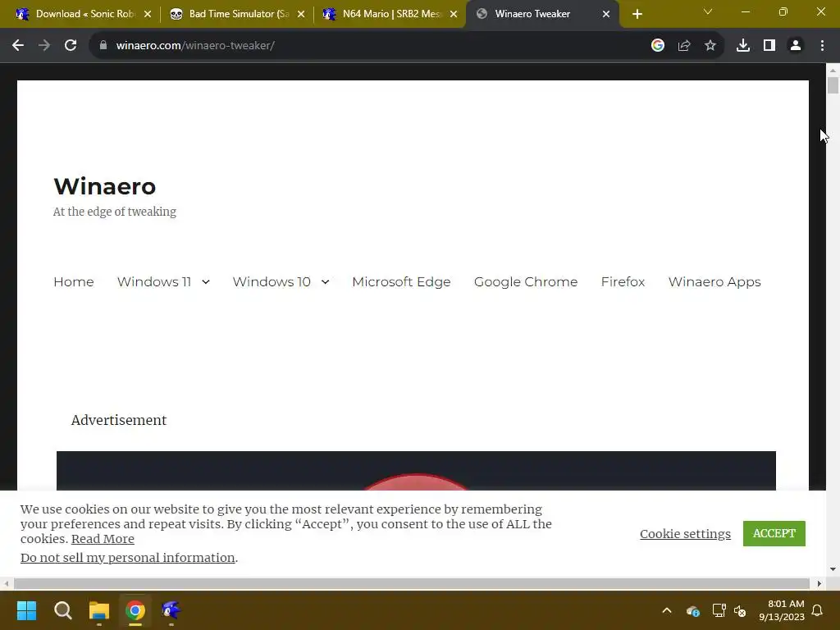The width and height of the screenshot is (840, 630).
Task: Open the Winaero site title link
Action: 105,186
